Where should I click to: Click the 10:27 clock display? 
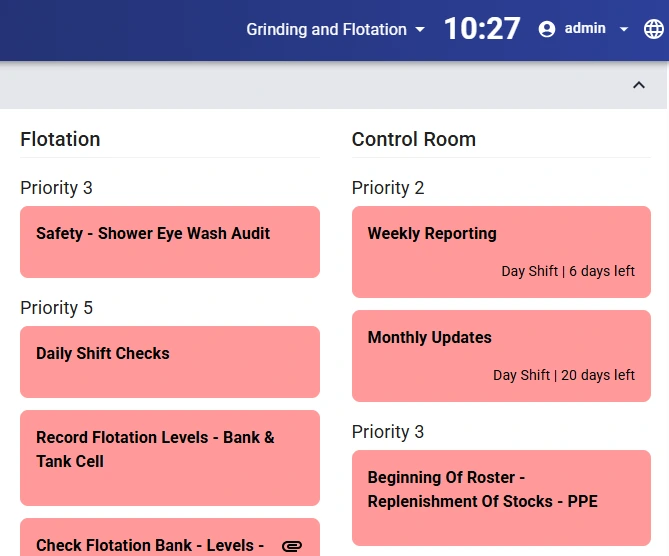tap(482, 29)
